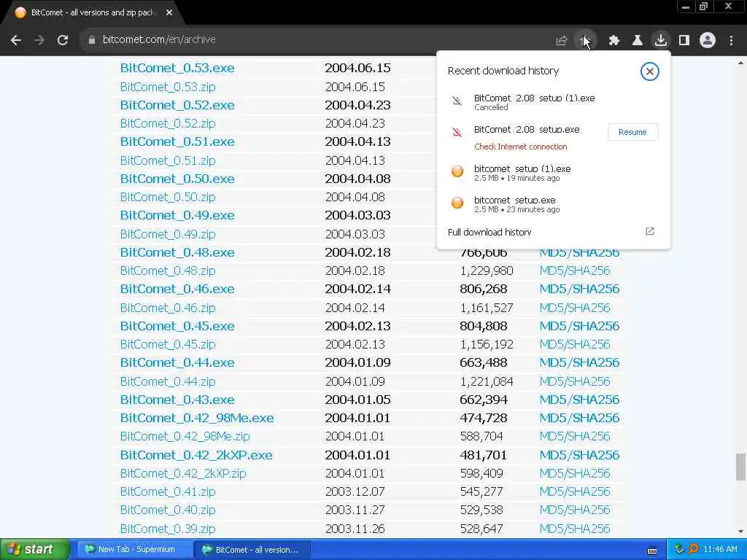The width and height of the screenshot is (747, 560).
Task: Go back to the previous page
Action: click(16, 40)
